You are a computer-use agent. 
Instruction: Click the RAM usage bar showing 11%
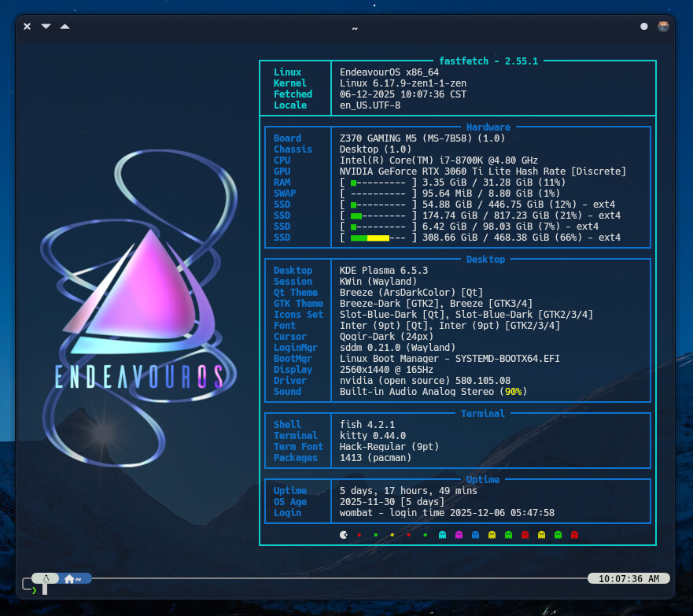pos(377,183)
